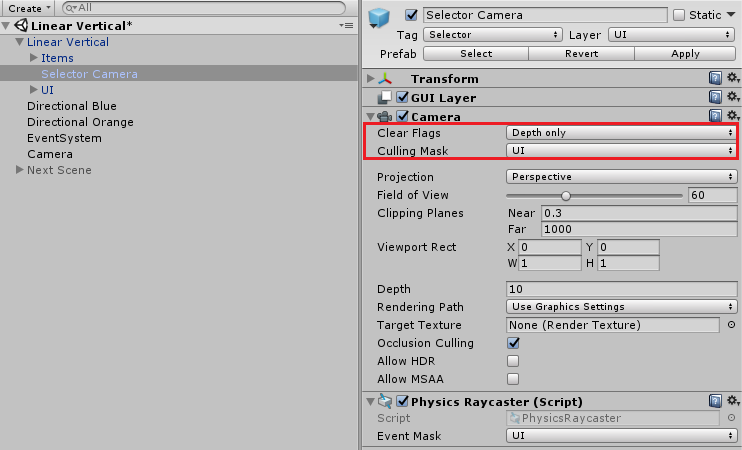This screenshot has height=450, width=742.
Task: Click the Viewport Rect H field
Action: pyautogui.click(x=628, y=263)
